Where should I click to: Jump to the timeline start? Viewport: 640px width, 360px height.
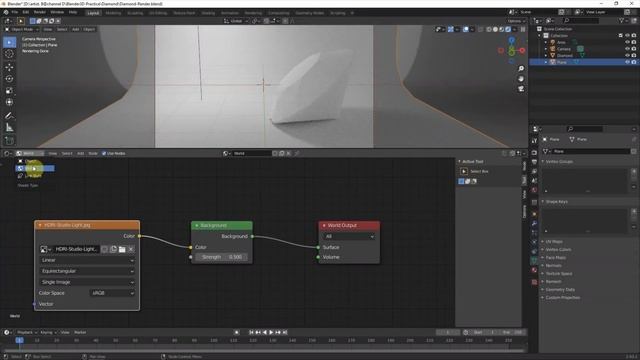click(x=251, y=332)
